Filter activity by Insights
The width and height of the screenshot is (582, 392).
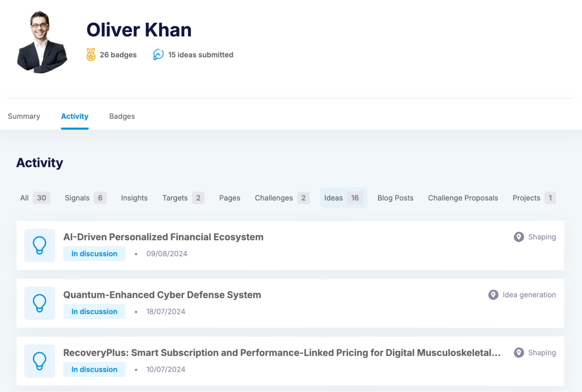point(134,198)
